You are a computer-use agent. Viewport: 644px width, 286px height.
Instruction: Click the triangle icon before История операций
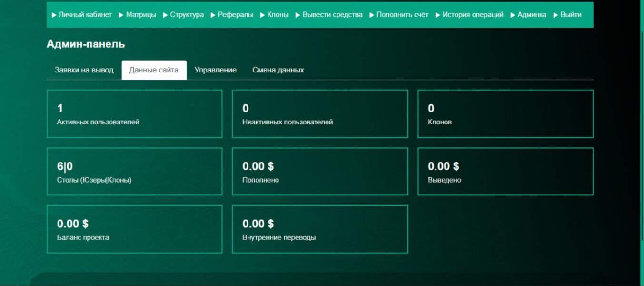pyautogui.click(x=437, y=14)
